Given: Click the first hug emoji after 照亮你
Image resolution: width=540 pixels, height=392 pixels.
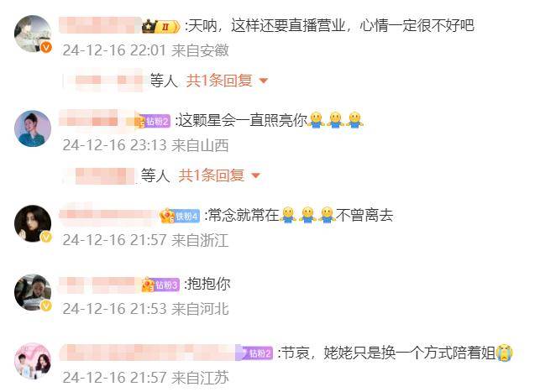Looking at the screenshot, I should tap(316, 121).
